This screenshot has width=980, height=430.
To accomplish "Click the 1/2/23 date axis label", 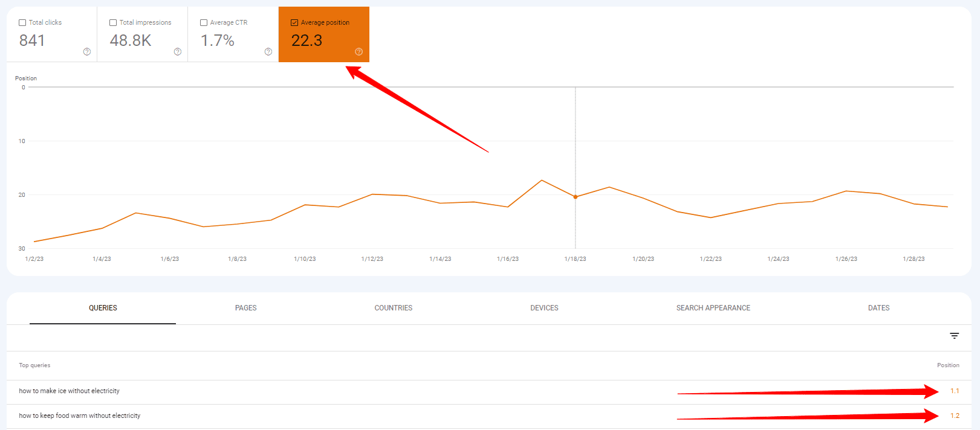I will (x=34, y=259).
